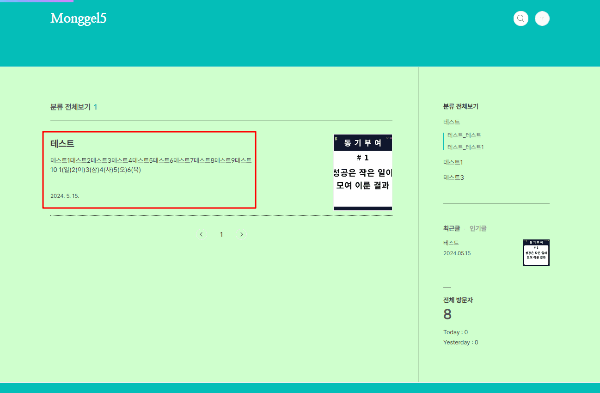
Task: Open the 분류 전체보기 link in the sidebar
Action: [x=461, y=106]
